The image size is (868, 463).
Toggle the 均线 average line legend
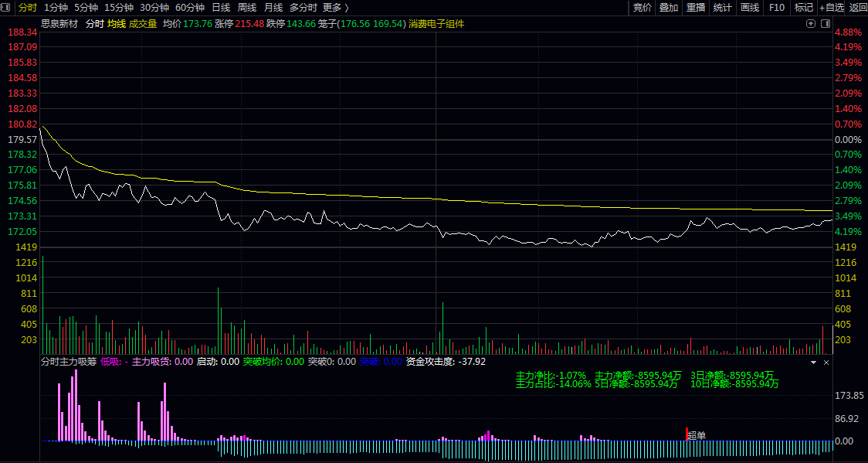click(x=116, y=24)
